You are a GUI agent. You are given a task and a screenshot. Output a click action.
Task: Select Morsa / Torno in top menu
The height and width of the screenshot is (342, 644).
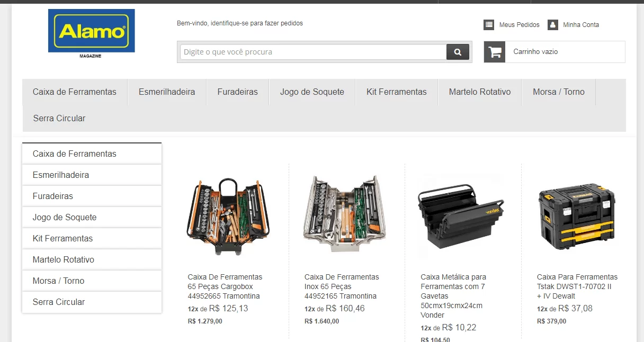coord(559,92)
